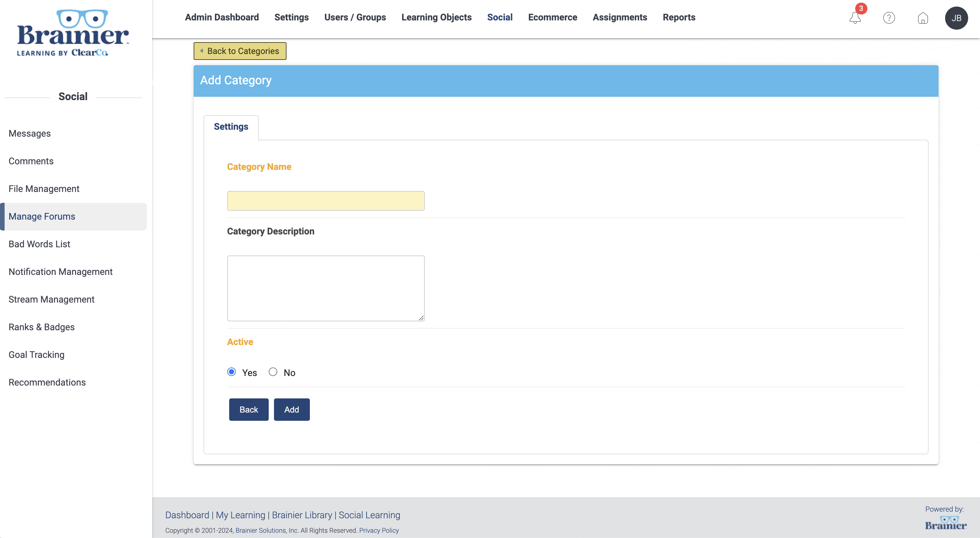Select No for Active
The width and height of the screenshot is (980, 538).
[x=273, y=372]
